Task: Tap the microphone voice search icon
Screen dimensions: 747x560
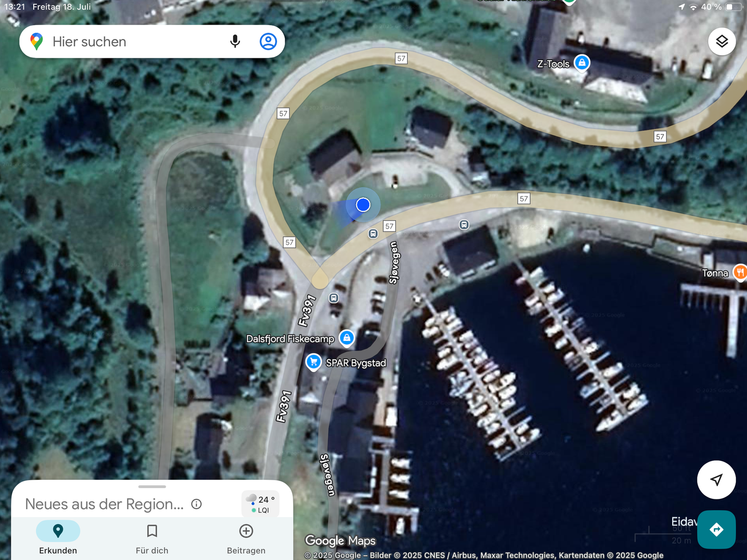Action: 235,42
